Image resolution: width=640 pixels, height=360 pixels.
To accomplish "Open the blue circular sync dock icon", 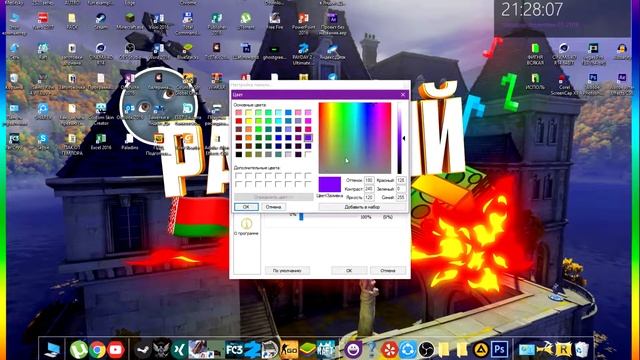I will (407, 350).
